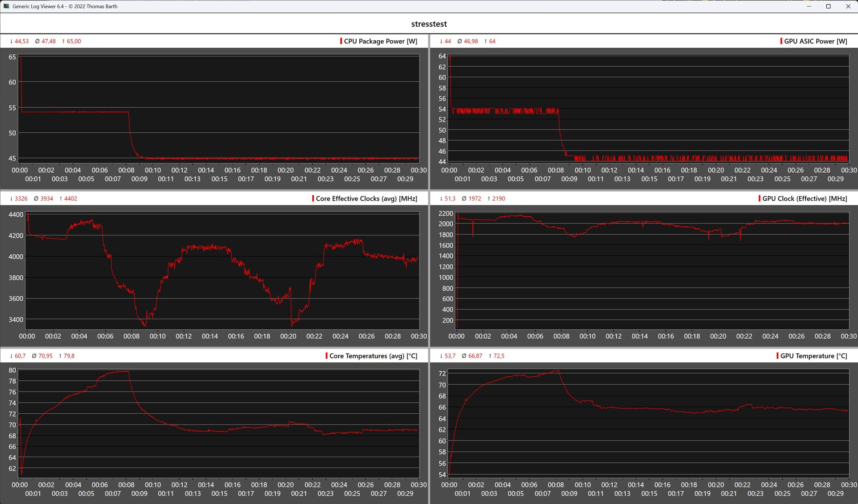Click the Generic Log Viewer app icon

pos(6,6)
